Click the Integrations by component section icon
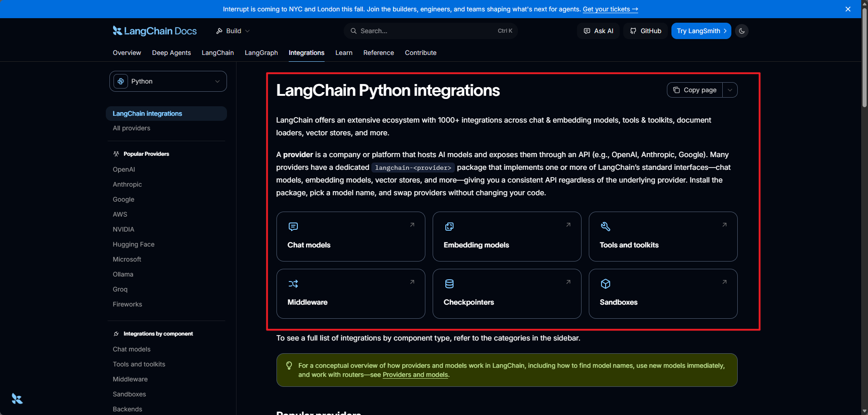Screen dimensions: 868x415 point(116,334)
